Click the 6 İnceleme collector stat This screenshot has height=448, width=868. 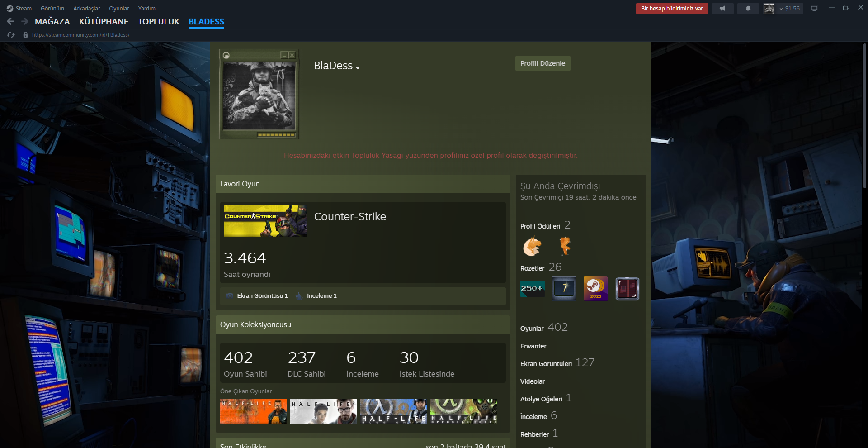363,363
